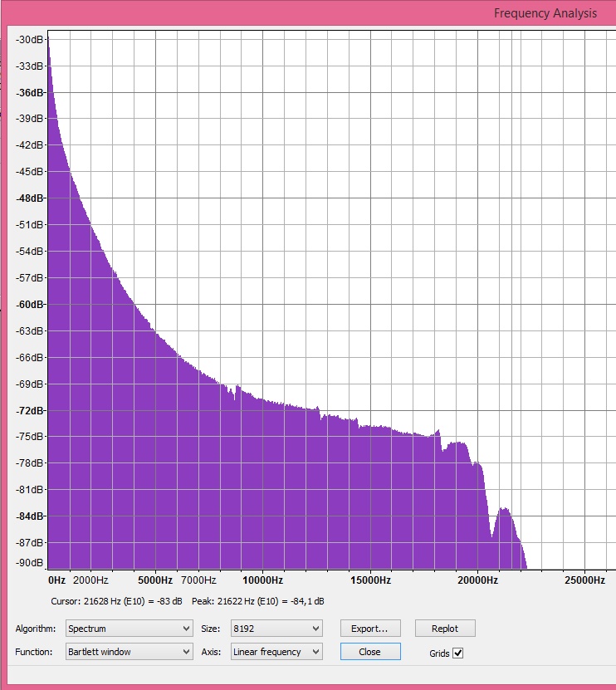The width and height of the screenshot is (616, 690).
Task: Uncheck the Grids checkbox
Action: (x=458, y=653)
